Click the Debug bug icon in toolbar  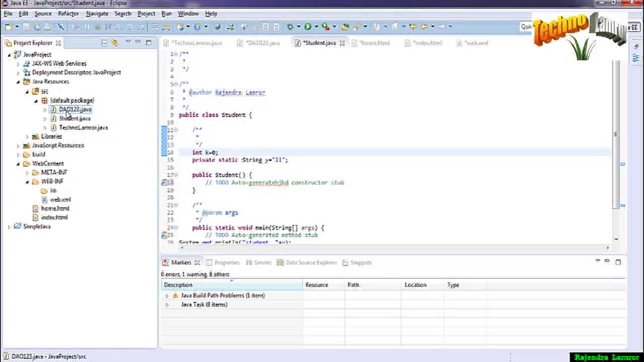[x=290, y=27]
